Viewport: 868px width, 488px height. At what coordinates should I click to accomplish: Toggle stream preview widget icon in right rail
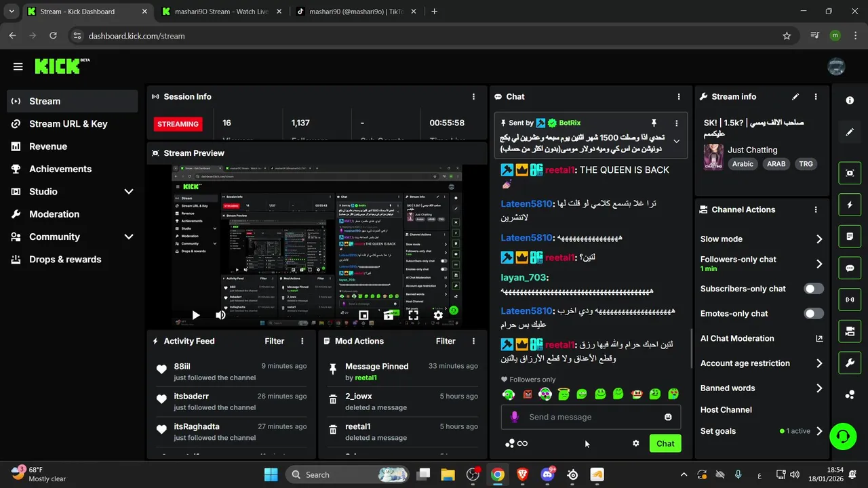pyautogui.click(x=850, y=173)
